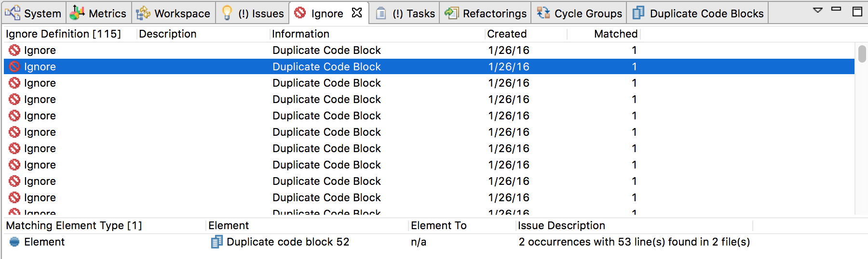Minimize the view panel
Image resolution: width=868 pixels, height=259 pixels.
pos(837,9)
